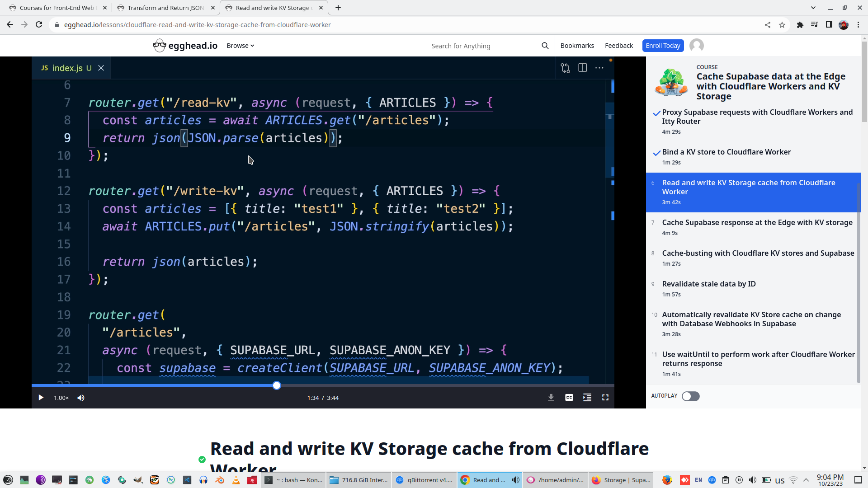The height and width of the screenshot is (488, 868).
Task: Click the Enroll Today button
Action: (662, 46)
